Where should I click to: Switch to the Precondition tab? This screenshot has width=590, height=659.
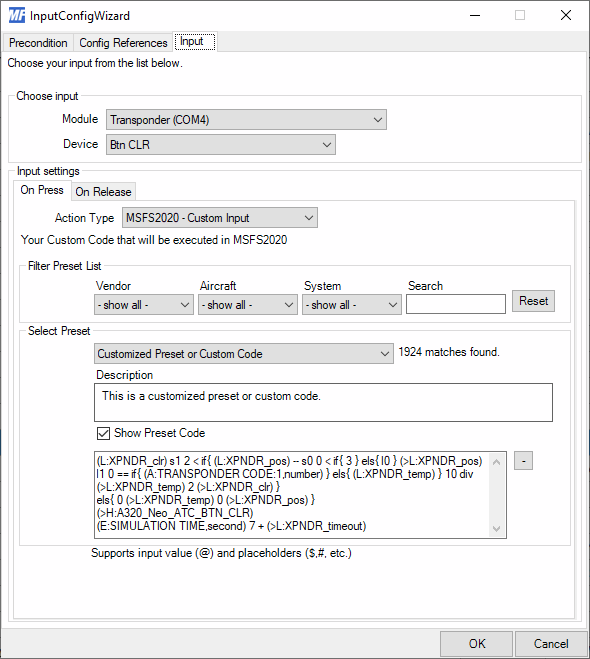click(x=38, y=43)
